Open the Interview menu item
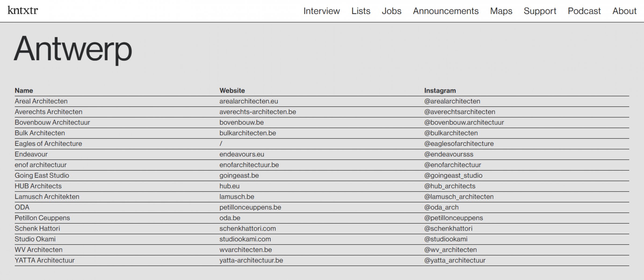 [x=321, y=11]
